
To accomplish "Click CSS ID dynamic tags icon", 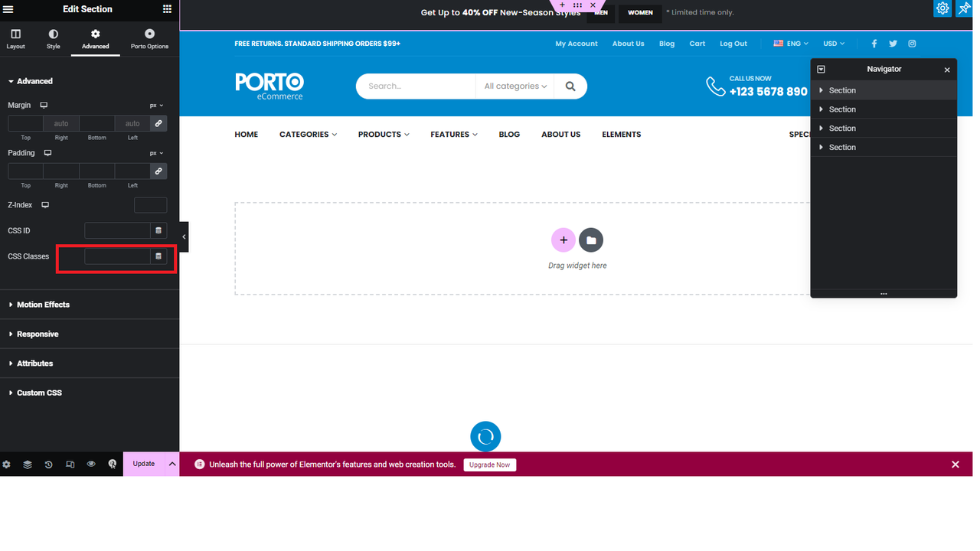I will (158, 230).
